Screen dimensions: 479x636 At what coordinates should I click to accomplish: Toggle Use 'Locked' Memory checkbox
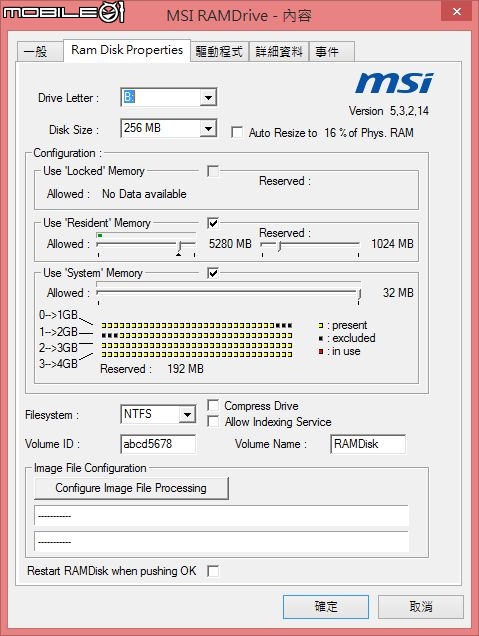pyautogui.click(x=213, y=171)
